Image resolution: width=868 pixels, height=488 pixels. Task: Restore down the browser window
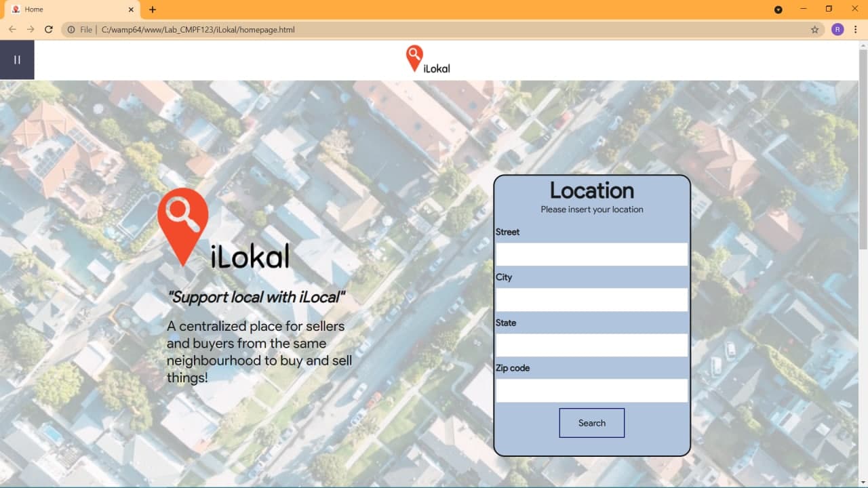point(829,9)
